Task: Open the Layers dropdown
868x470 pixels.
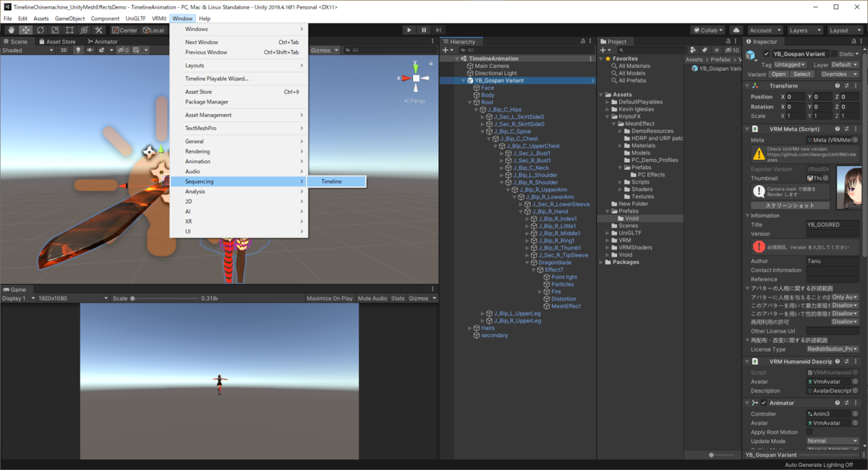Action: pyautogui.click(x=804, y=30)
